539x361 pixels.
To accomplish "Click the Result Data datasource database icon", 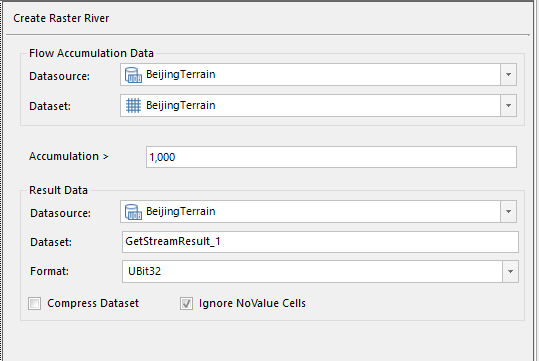I will 133,212.
